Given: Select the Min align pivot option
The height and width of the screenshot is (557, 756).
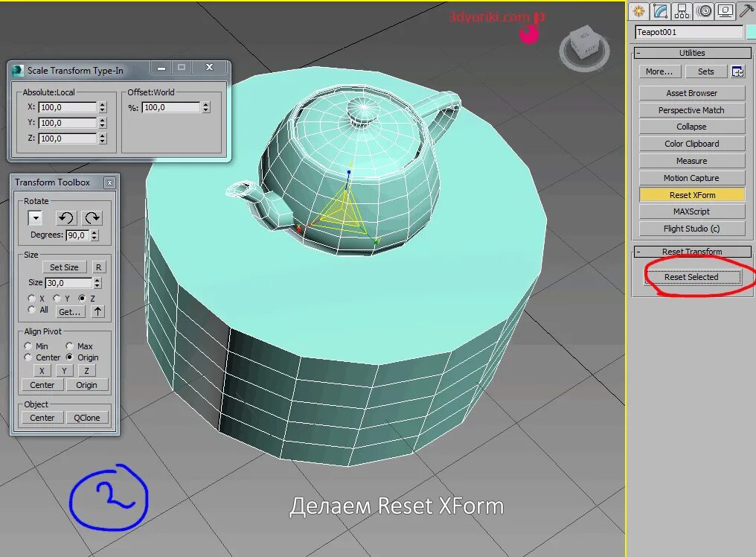Looking at the screenshot, I should [28, 346].
